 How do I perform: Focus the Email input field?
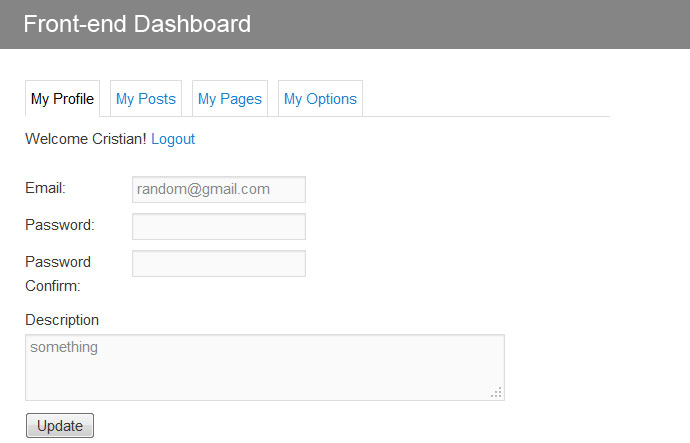pyautogui.click(x=219, y=190)
